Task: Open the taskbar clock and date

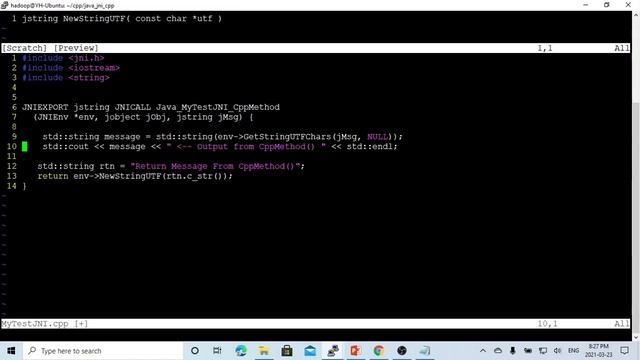Action: [598, 351]
